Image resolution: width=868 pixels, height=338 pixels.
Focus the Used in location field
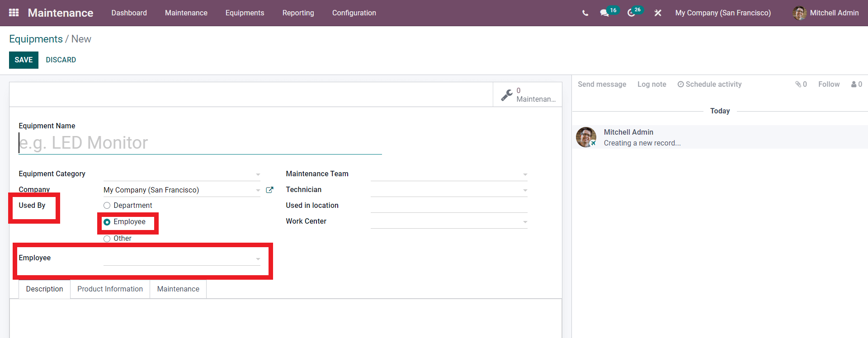click(449, 206)
